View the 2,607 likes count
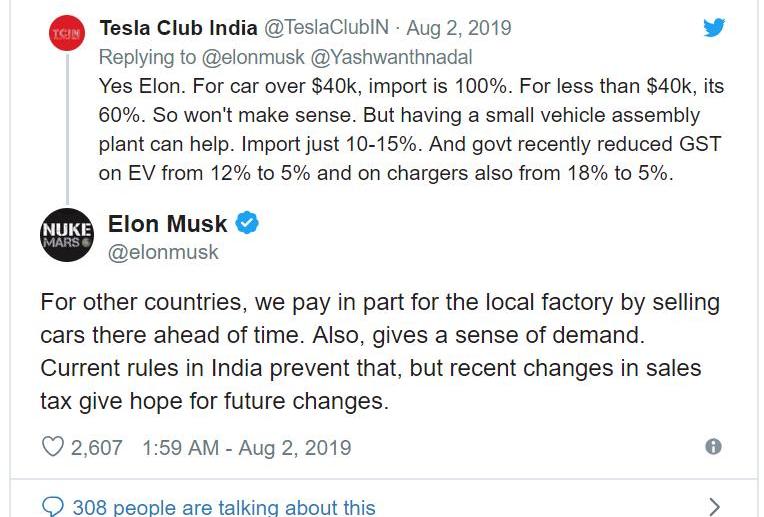This screenshot has width=764, height=517. point(96,448)
